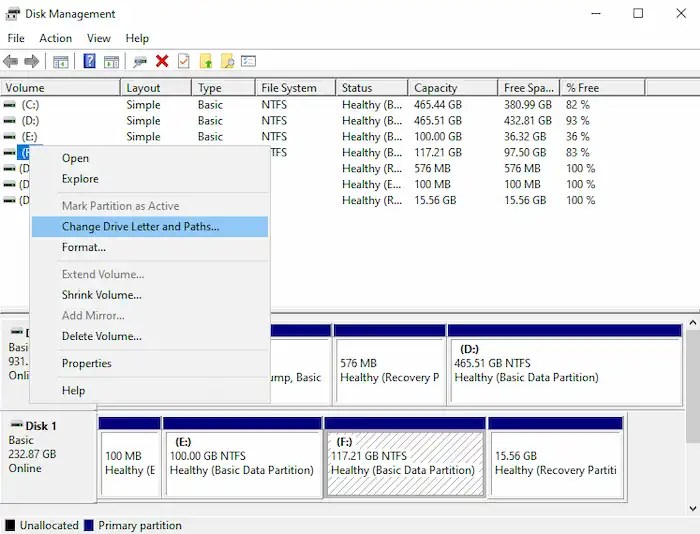Click the 465.44 GB capacity cell
700x534 pixels.
pos(438,105)
